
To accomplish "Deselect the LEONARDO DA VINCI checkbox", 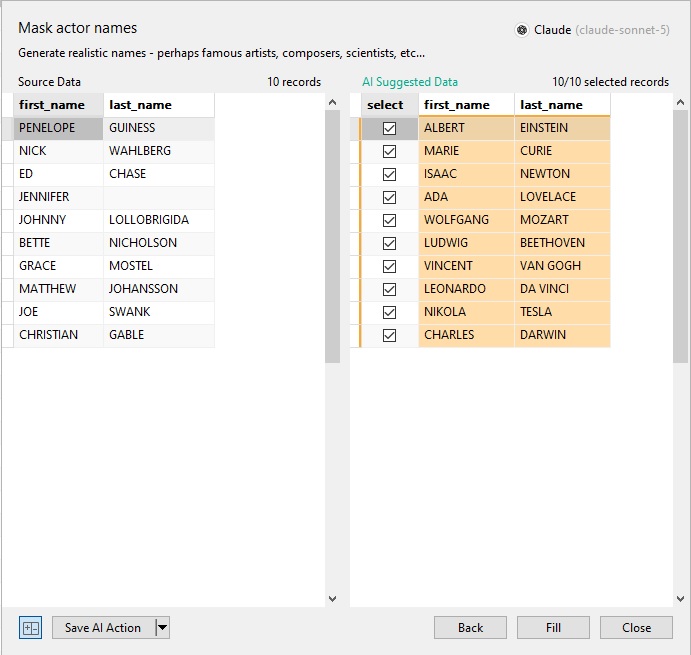I will (389, 289).
